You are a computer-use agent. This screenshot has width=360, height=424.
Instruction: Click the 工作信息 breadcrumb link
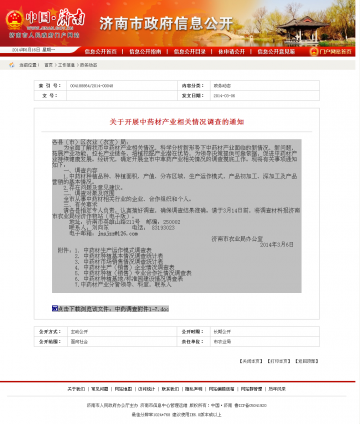click(66, 65)
